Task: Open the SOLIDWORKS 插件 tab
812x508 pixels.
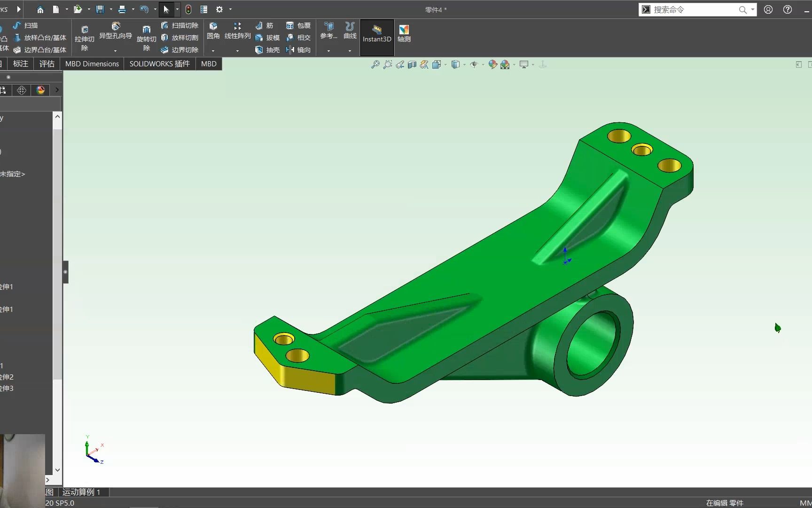Action: click(x=160, y=64)
